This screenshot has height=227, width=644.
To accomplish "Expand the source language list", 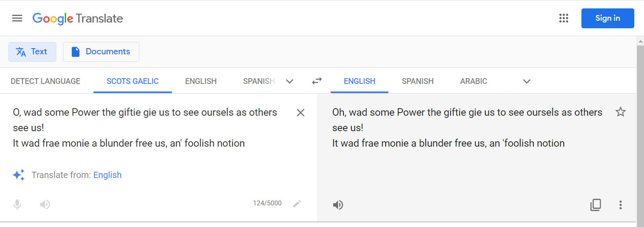I will (x=290, y=81).
